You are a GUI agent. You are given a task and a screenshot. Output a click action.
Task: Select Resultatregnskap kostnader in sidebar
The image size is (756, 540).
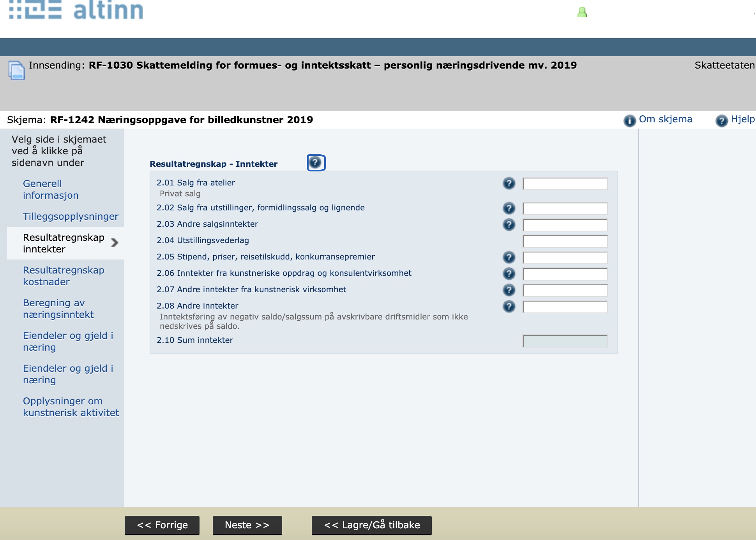[64, 276]
